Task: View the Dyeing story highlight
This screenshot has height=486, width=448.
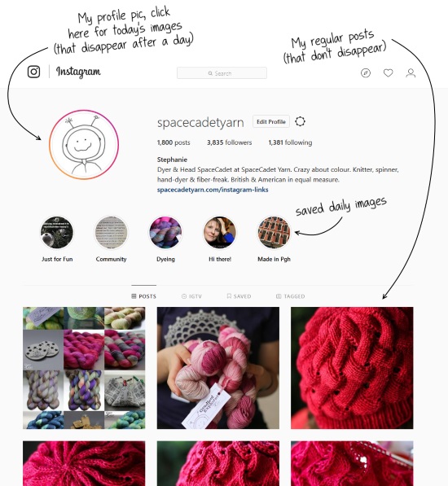Action: 165,233
